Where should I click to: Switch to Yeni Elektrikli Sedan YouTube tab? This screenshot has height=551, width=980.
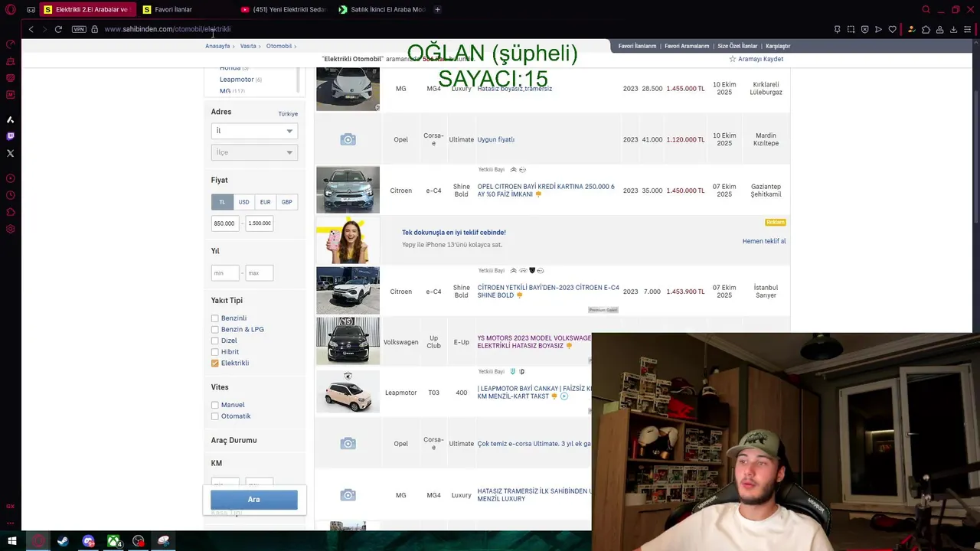click(283, 9)
